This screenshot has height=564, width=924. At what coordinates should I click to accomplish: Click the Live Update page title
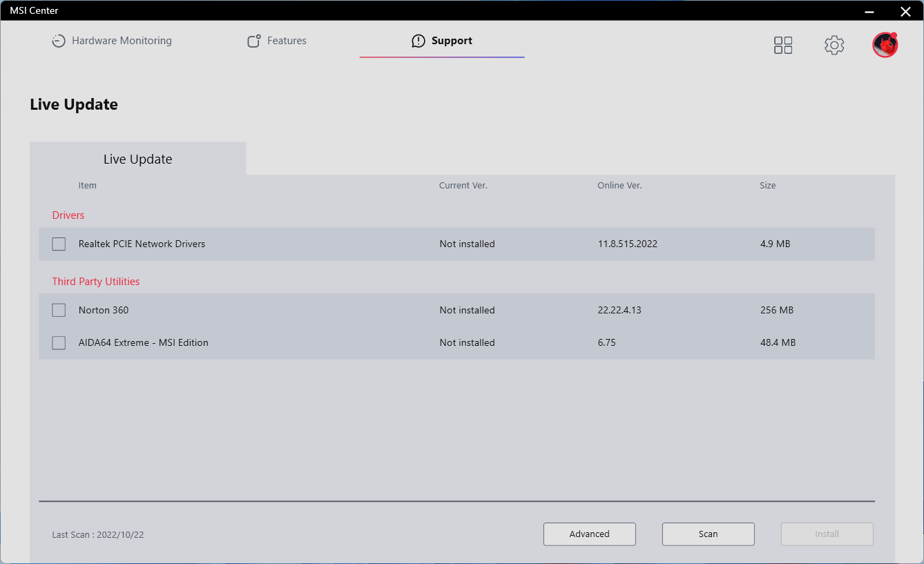pyautogui.click(x=74, y=104)
